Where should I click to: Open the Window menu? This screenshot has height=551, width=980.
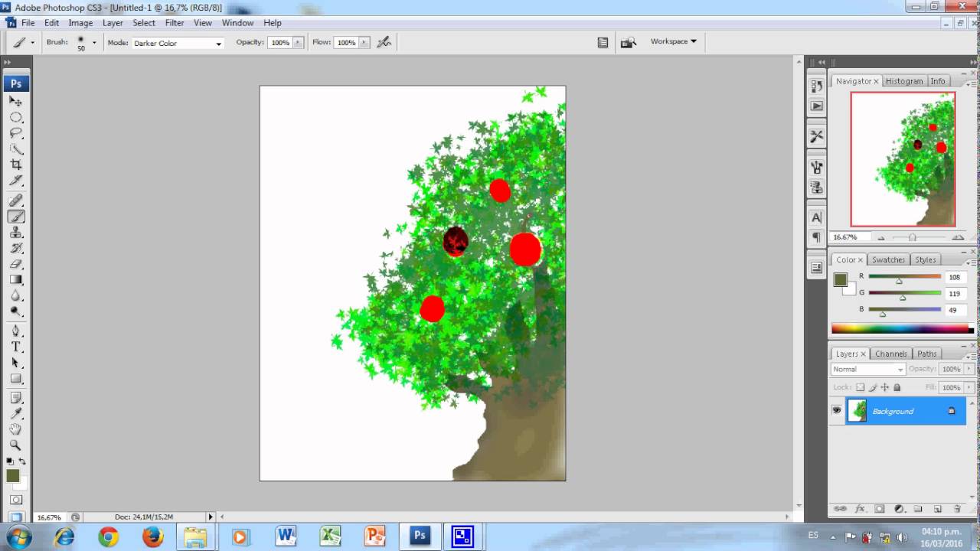point(237,23)
